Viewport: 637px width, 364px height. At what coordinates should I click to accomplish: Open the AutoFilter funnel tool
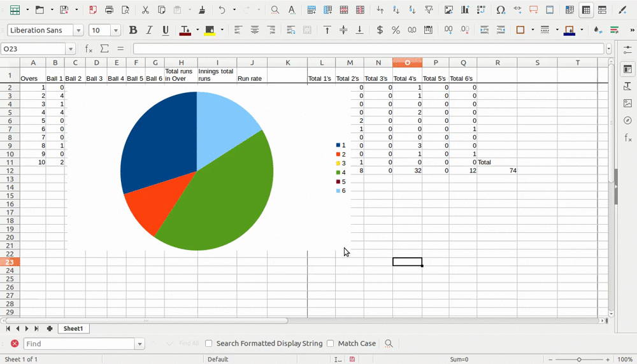pos(429,10)
